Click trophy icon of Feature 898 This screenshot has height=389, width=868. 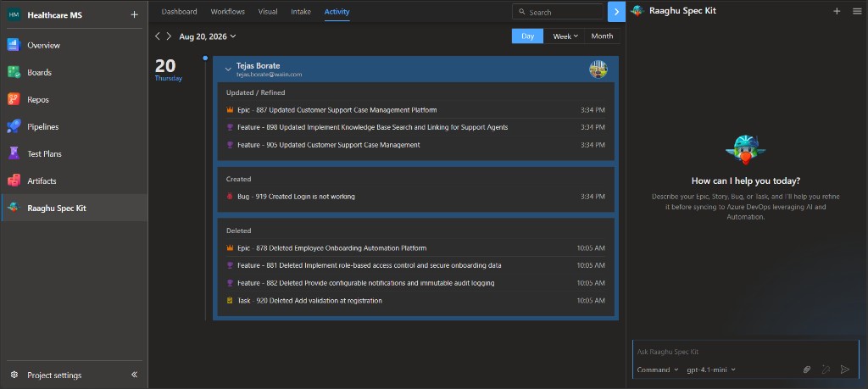tap(231, 127)
